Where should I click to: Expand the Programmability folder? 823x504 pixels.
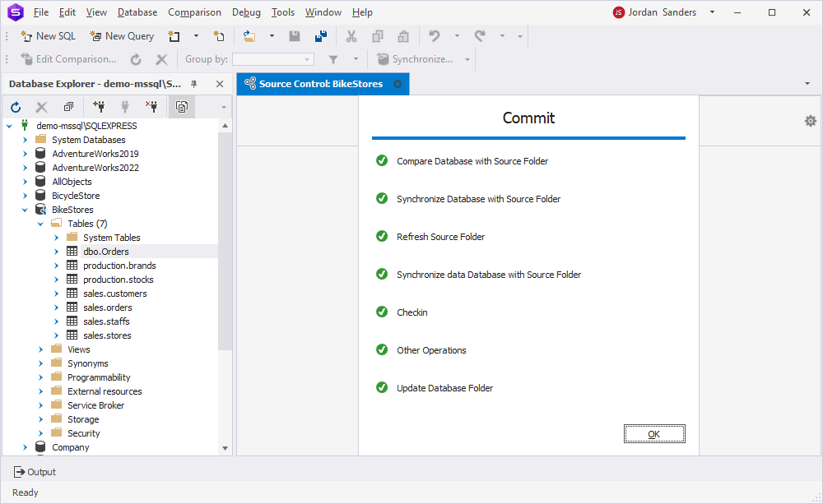pos(40,377)
